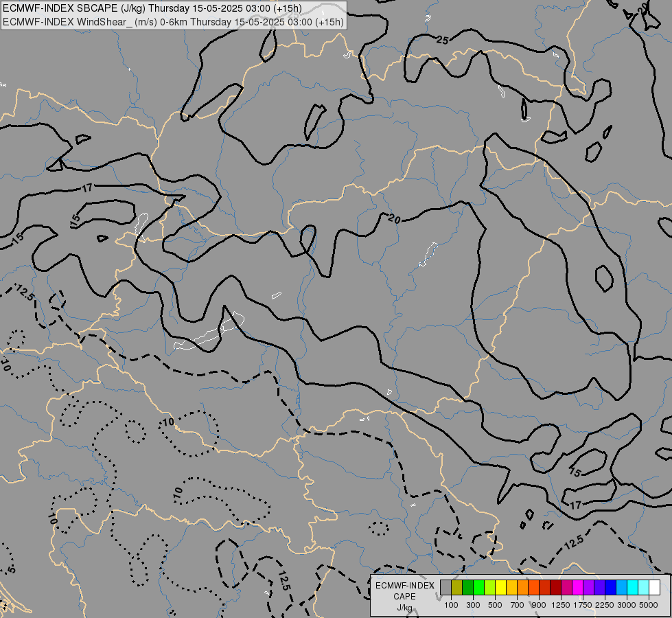Click the CAPE word in the legend
Viewport: 672px width, 618px height.
pos(404,597)
